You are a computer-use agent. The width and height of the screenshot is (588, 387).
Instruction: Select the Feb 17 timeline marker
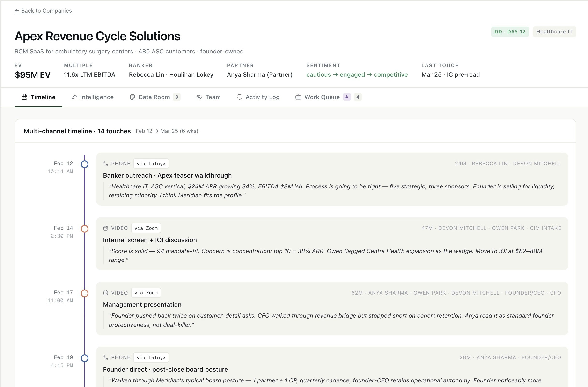pos(85,293)
